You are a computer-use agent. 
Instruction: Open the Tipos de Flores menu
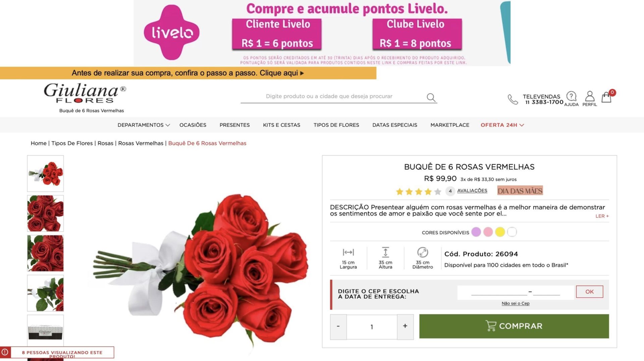(x=336, y=125)
